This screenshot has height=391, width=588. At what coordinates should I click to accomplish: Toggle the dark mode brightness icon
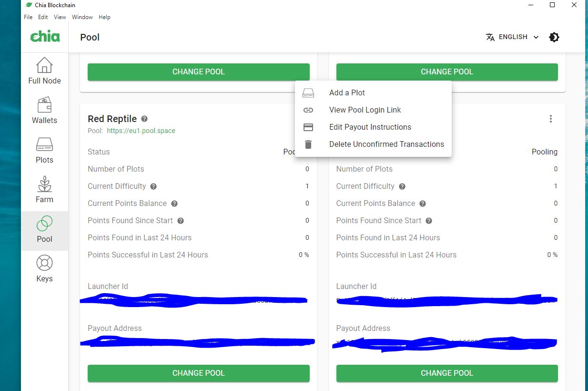pos(554,37)
